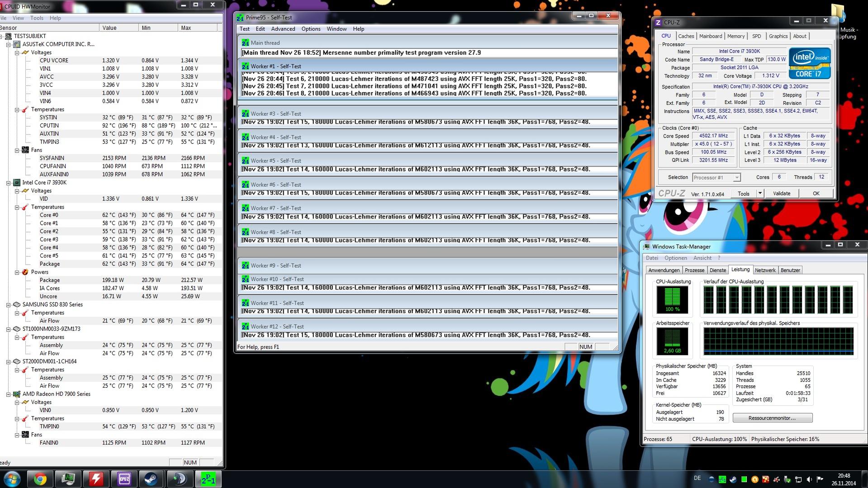Click the DE language indicator in taskbar
This screenshot has width=868, height=488.
[x=697, y=478]
